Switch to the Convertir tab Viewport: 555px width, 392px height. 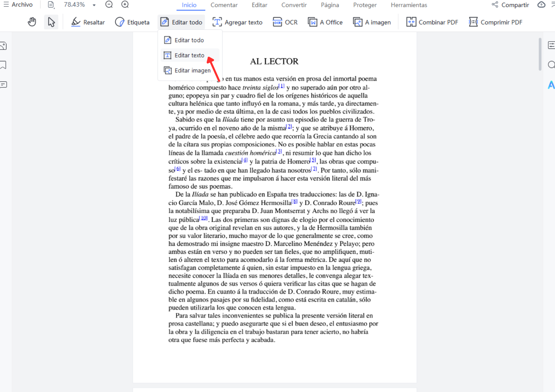point(294,5)
